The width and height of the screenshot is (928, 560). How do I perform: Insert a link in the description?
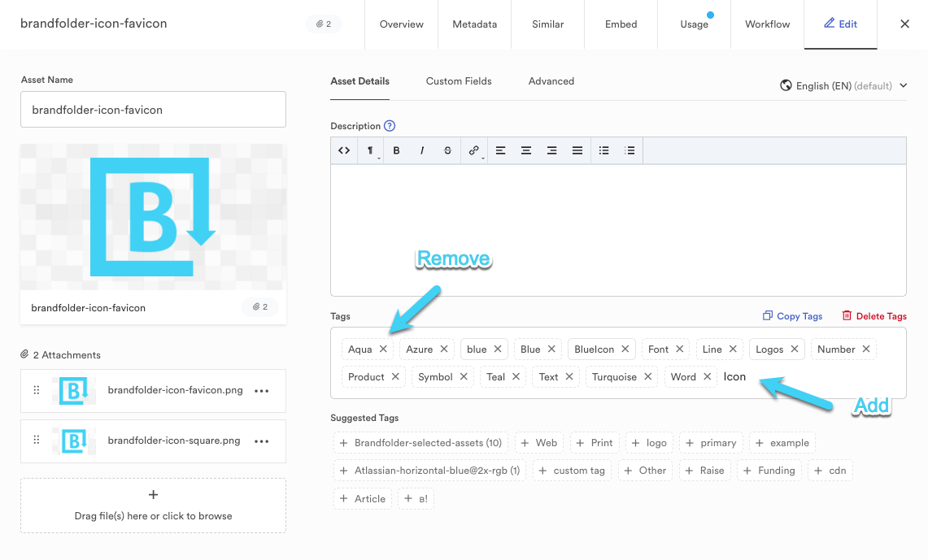point(474,151)
